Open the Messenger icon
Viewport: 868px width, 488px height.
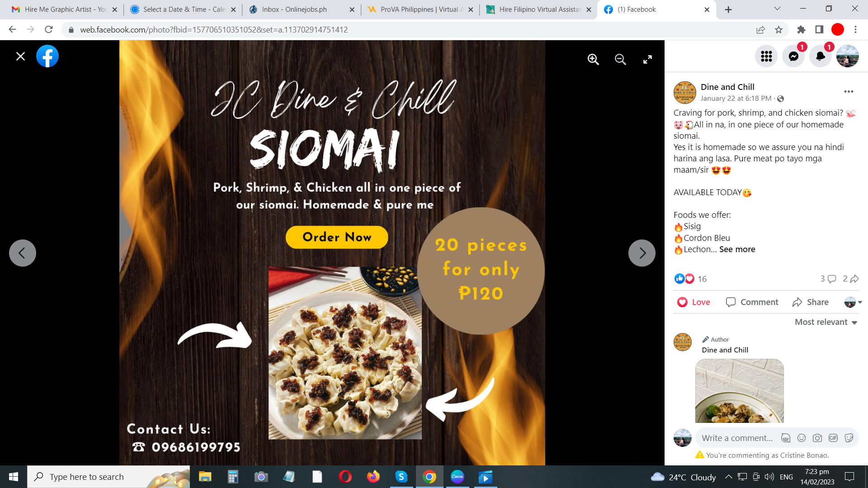coord(793,56)
